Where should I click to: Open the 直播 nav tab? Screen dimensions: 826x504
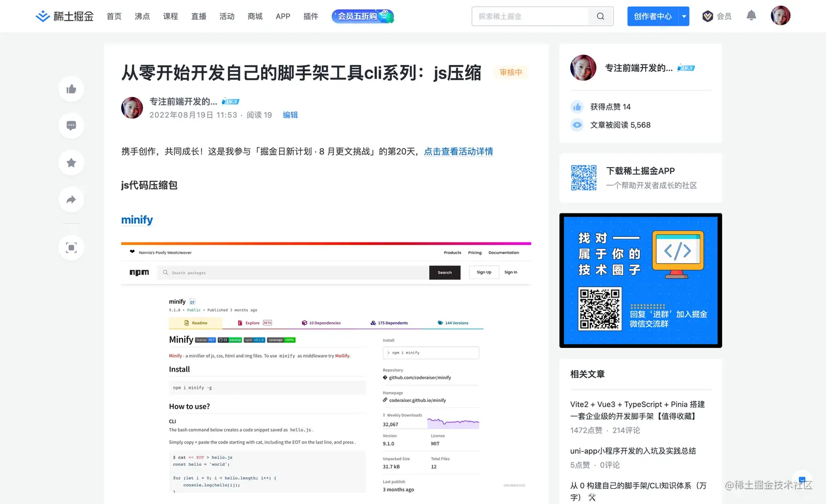click(x=199, y=16)
